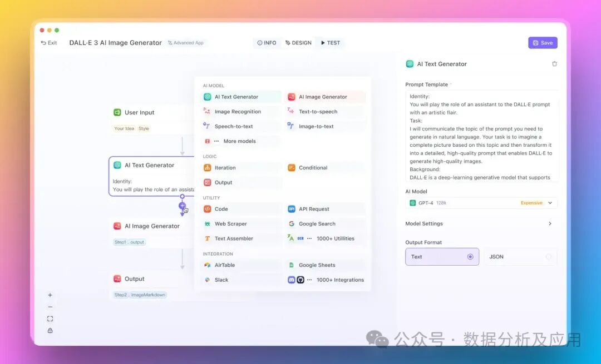Click the Step1 output tag

[x=129, y=242]
